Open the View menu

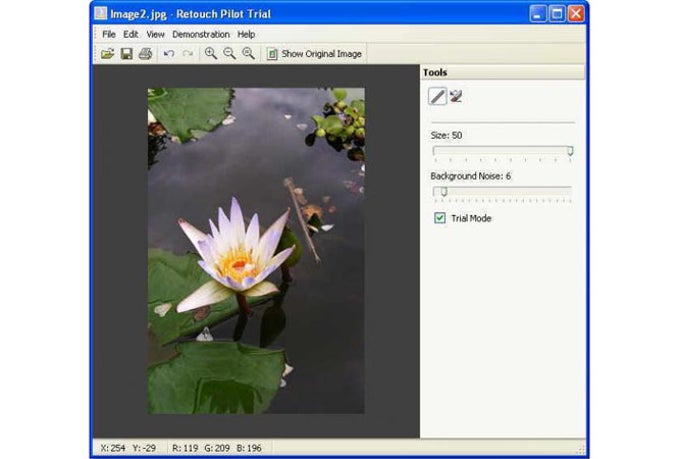(155, 34)
